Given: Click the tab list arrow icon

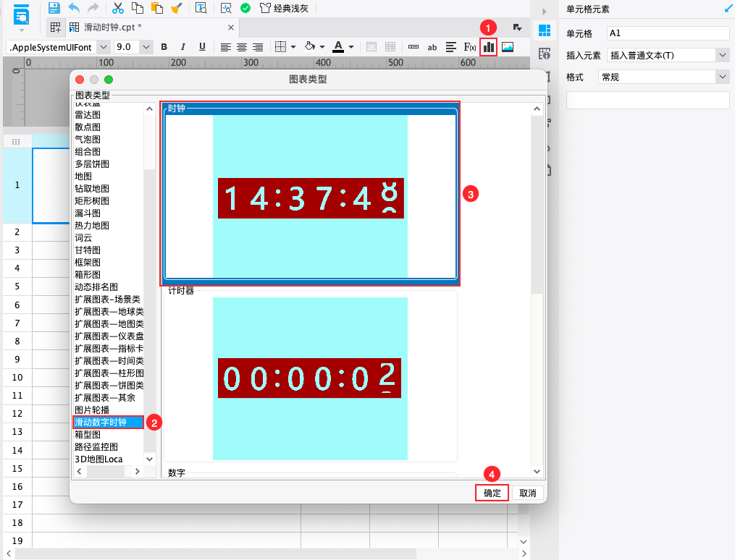Looking at the screenshot, I should coord(517,27).
